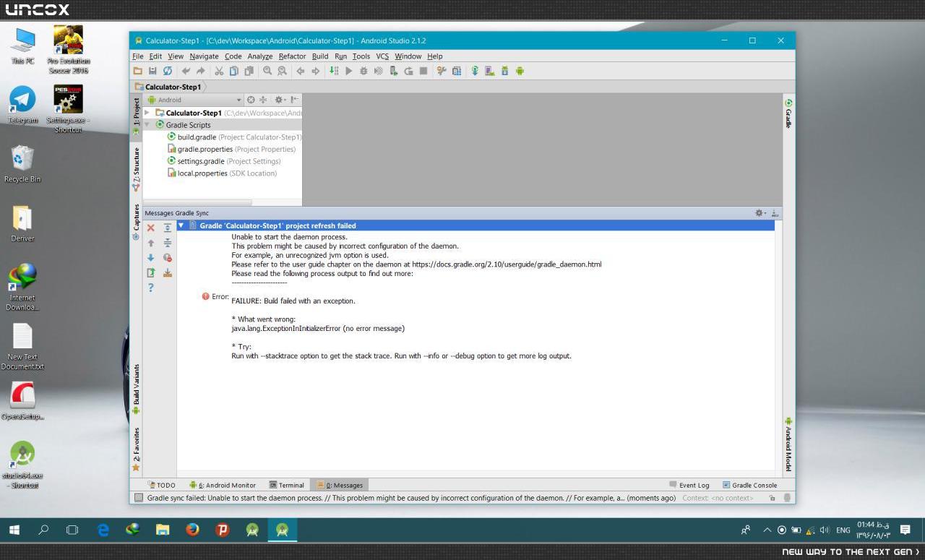Image resolution: width=925 pixels, height=560 pixels.
Task: Click the project panel gear settings icon
Action: click(280, 100)
